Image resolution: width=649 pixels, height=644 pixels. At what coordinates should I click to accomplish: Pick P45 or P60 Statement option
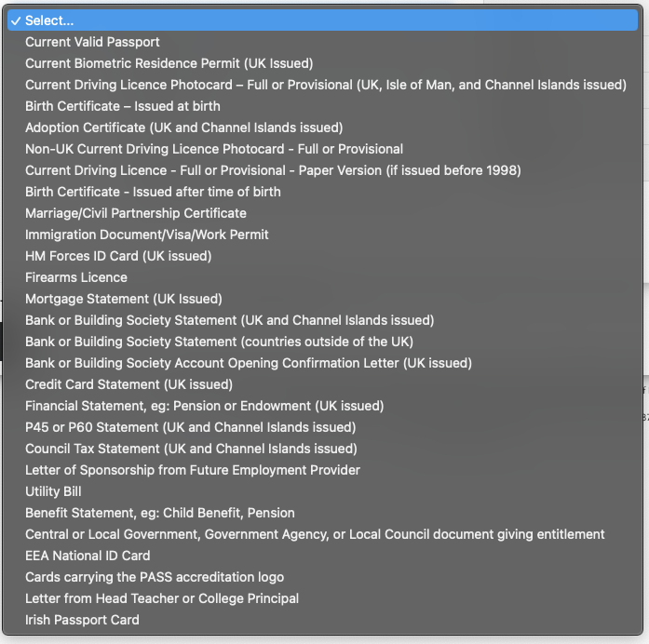click(x=190, y=427)
